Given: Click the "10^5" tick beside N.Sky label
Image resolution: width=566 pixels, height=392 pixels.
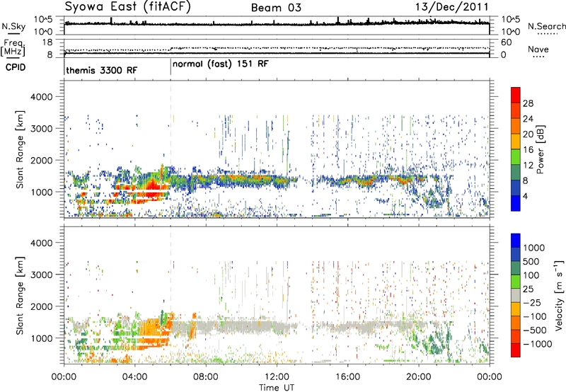Looking at the screenshot, I should point(43,20).
